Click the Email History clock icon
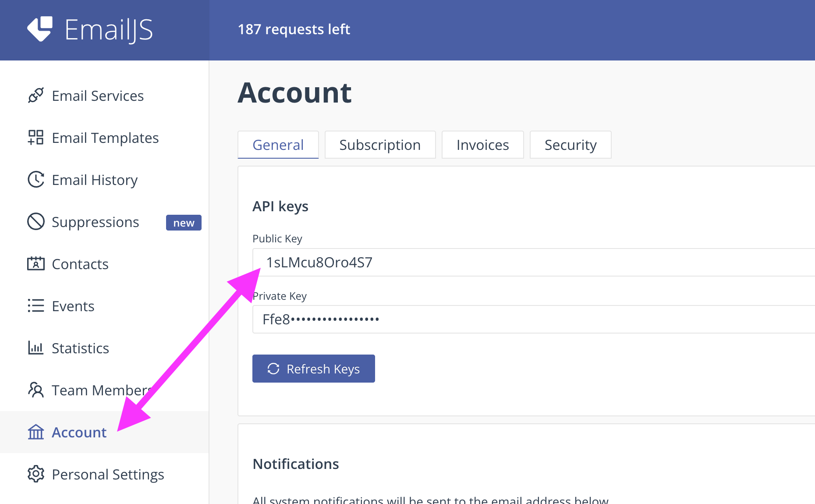 pos(36,180)
